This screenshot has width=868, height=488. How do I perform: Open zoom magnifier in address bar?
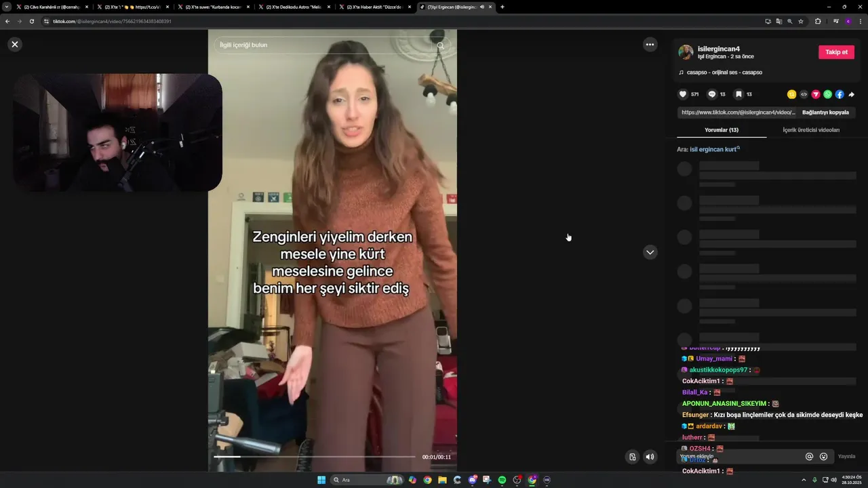coord(789,21)
